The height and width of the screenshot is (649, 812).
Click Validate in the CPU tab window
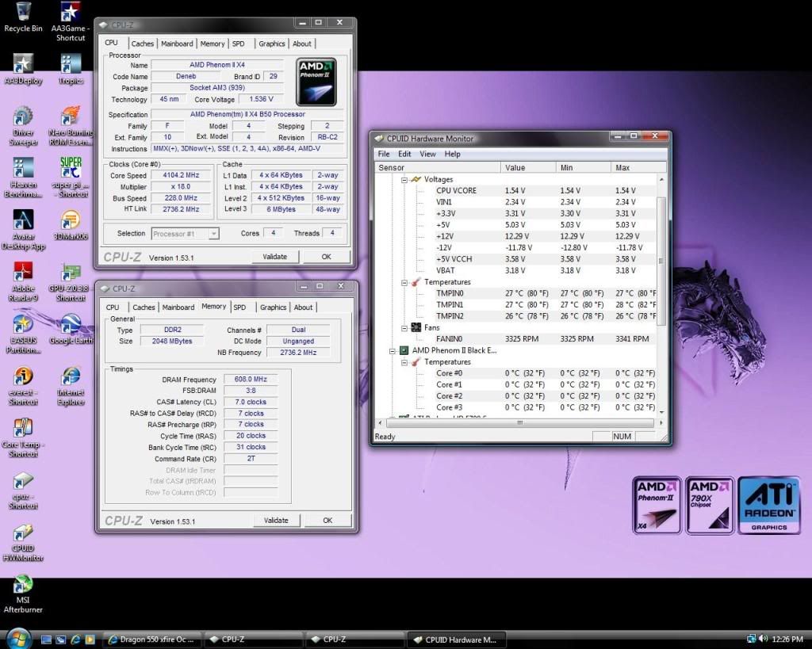(x=275, y=257)
